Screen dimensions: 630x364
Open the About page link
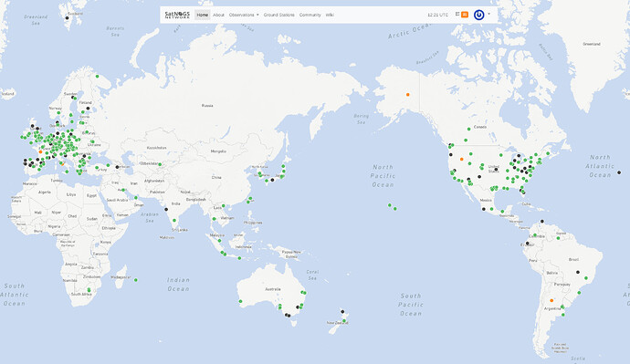[x=218, y=15]
